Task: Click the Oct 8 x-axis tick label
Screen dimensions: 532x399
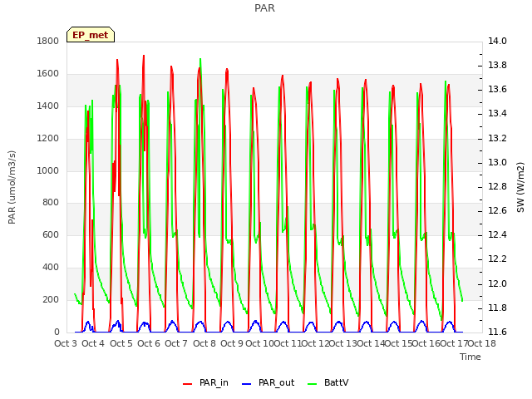Action: pyautogui.click(x=204, y=343)
